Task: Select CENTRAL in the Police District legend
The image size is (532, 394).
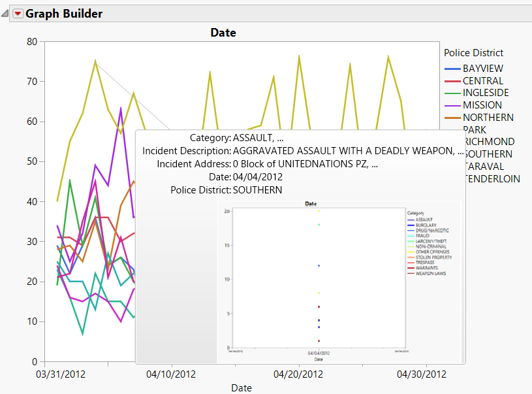Action: click(x=480, y=80)
